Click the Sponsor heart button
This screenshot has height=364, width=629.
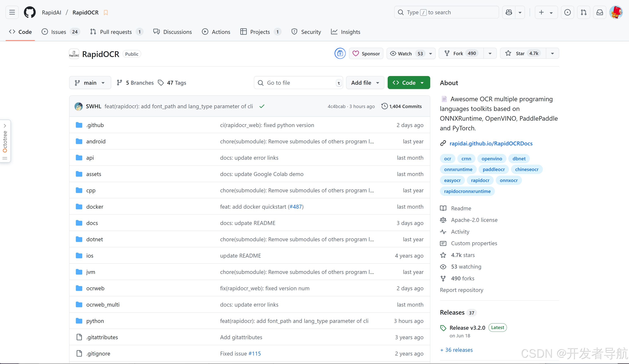click(x=366, y=53)
